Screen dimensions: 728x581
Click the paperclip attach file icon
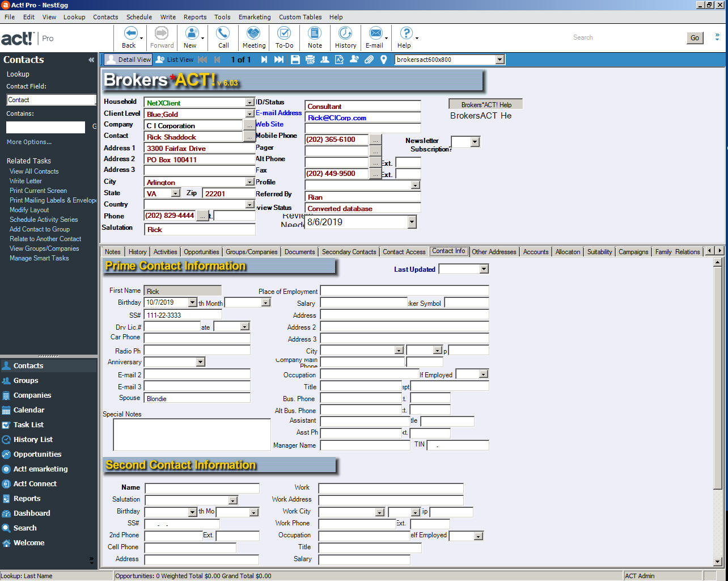coord(369,60)
